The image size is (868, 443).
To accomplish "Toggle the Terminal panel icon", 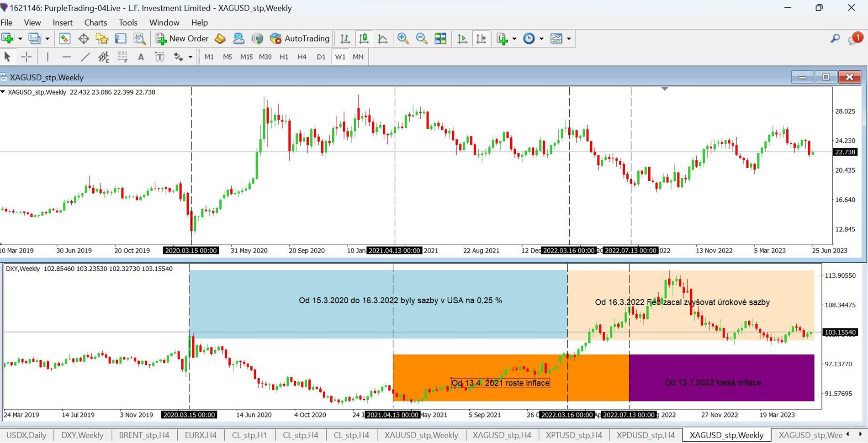I will click(121, 39).
